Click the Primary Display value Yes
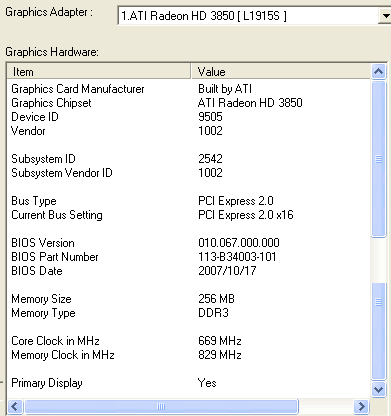The height and width of the screenshot is (416, 391). [207, 383]
